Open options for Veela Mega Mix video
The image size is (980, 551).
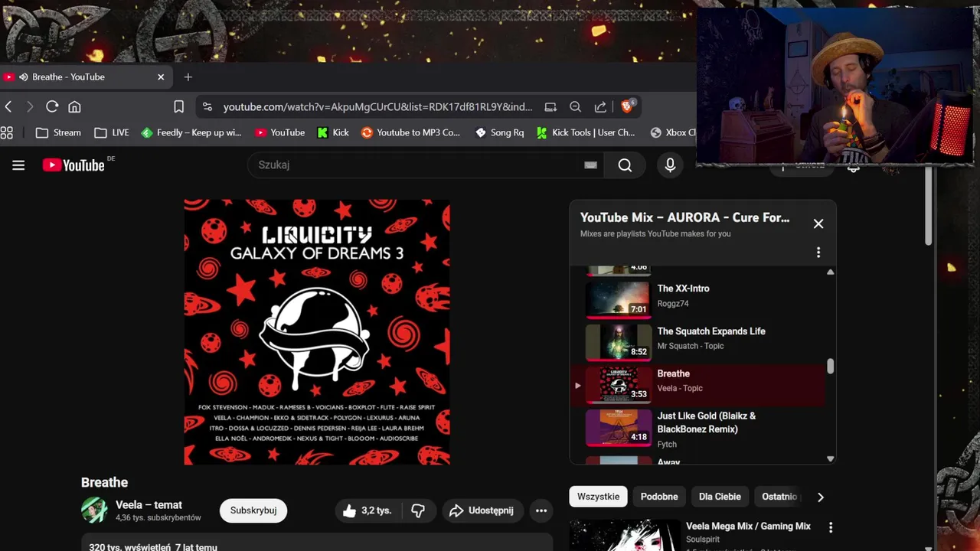(x=831, y=527)
